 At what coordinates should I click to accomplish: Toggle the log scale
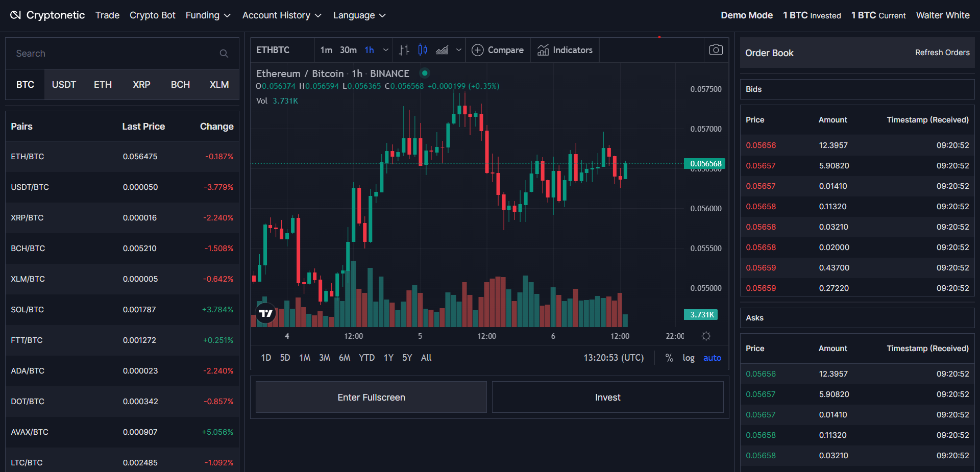tap(688, 358)
